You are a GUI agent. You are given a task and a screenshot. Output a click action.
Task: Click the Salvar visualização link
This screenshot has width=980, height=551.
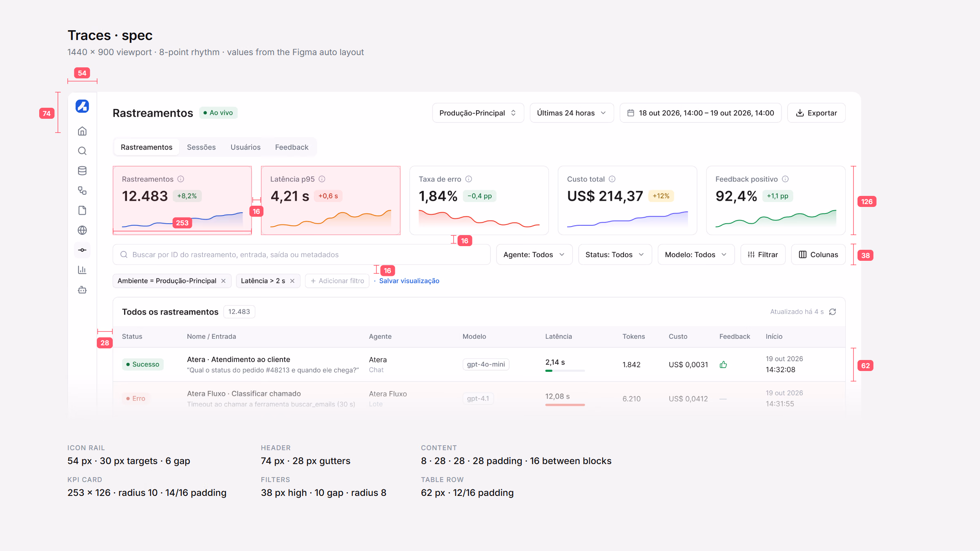[x=409, y=281]
